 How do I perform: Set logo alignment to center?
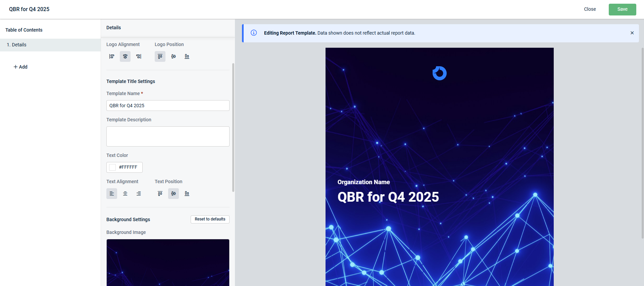[125, 56]
